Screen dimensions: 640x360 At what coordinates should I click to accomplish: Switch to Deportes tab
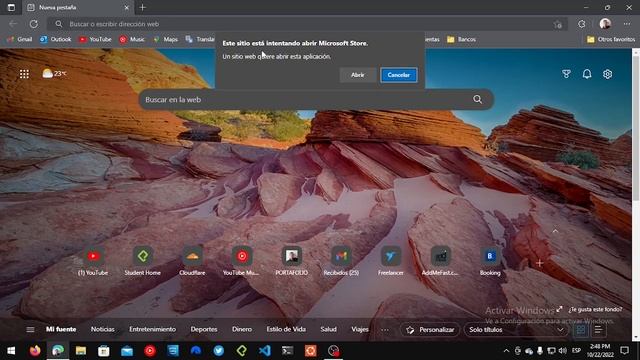(204, 329)
